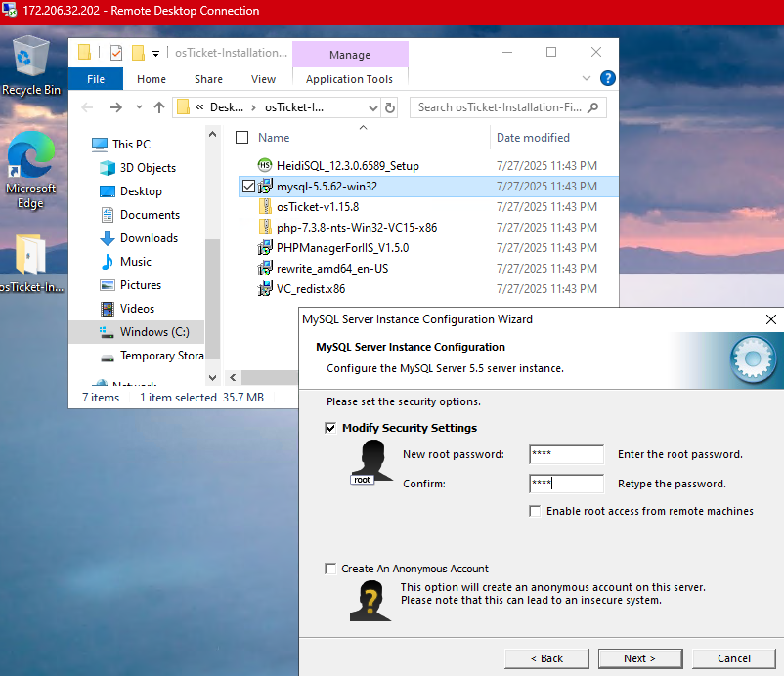Enable root access from remote machines
This screenshot has height=676, width=784.
(x=535, y=511)
